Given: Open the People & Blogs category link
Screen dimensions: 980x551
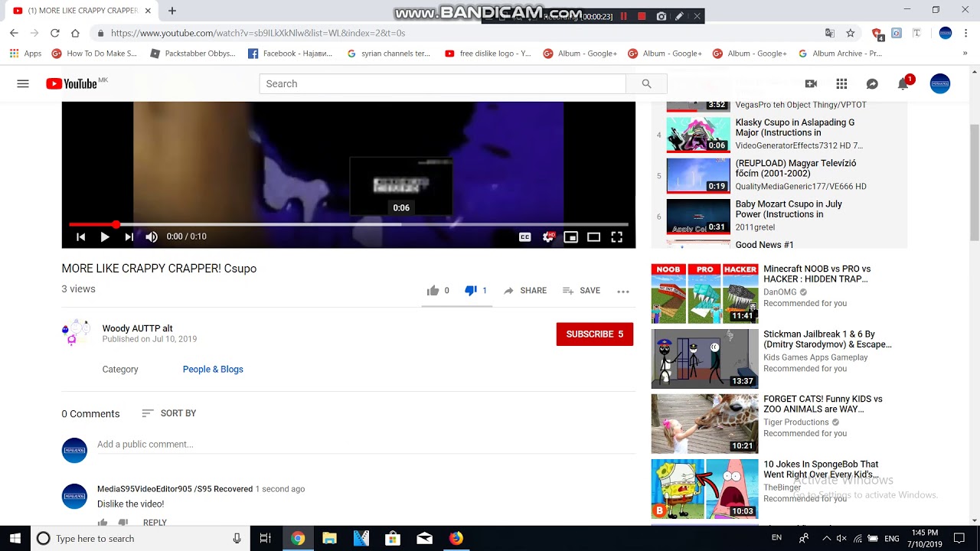Looking at the screenshot, I should click(213, 370).
